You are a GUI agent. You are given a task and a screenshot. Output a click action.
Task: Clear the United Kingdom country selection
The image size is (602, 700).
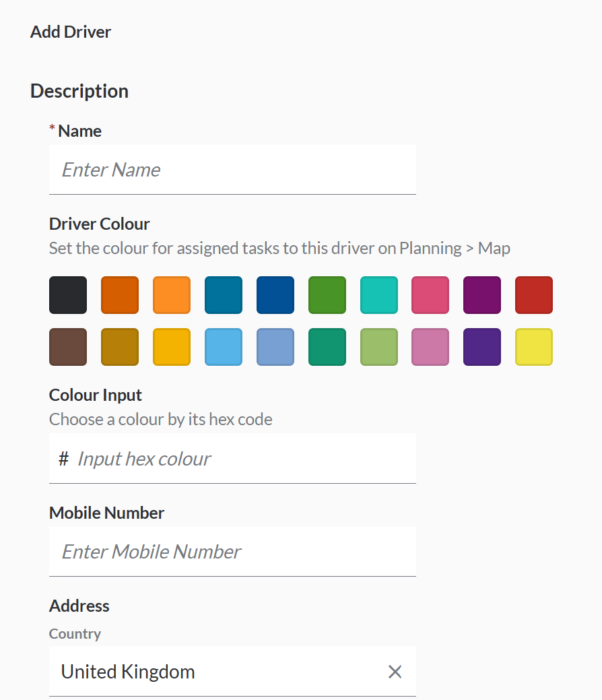[395, 672]
